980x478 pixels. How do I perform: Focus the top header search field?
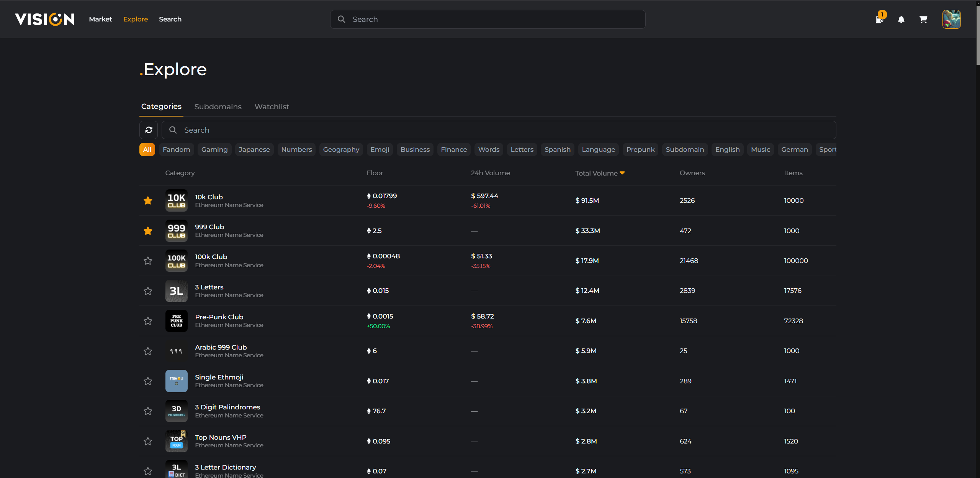[x=488, y=19]
